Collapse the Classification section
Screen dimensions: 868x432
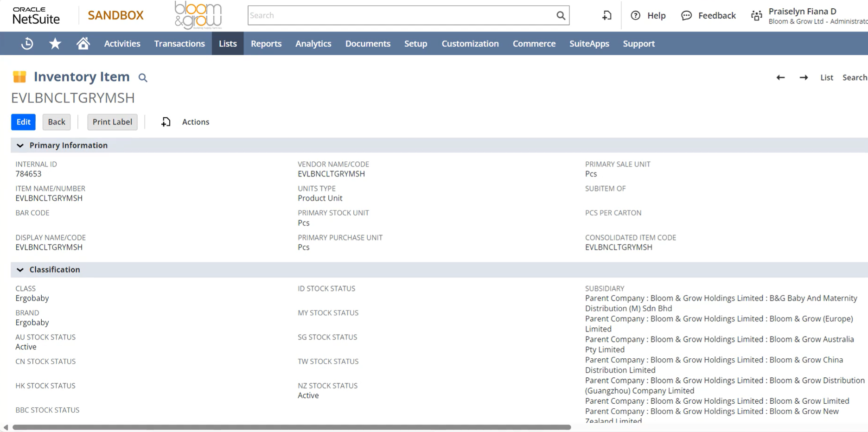tap(20, 270)
